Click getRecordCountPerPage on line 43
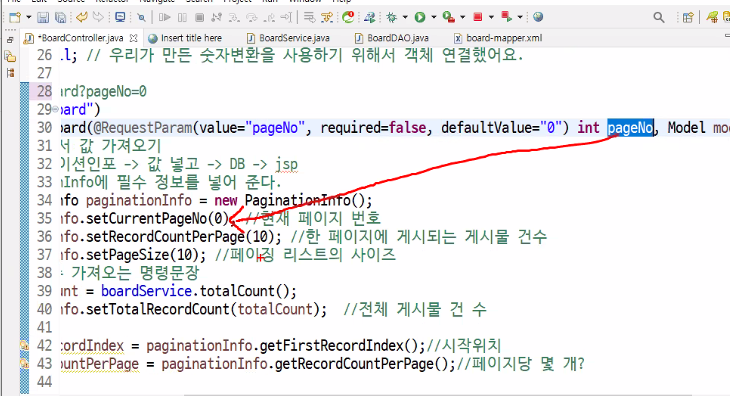The width and height of the screenshot is (730, 396). (354, 364)
